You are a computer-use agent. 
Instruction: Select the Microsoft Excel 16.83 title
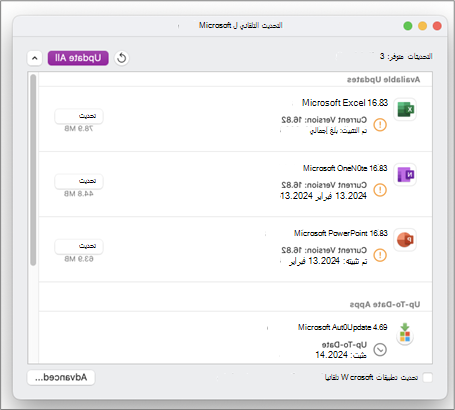(x=345, y=103)
